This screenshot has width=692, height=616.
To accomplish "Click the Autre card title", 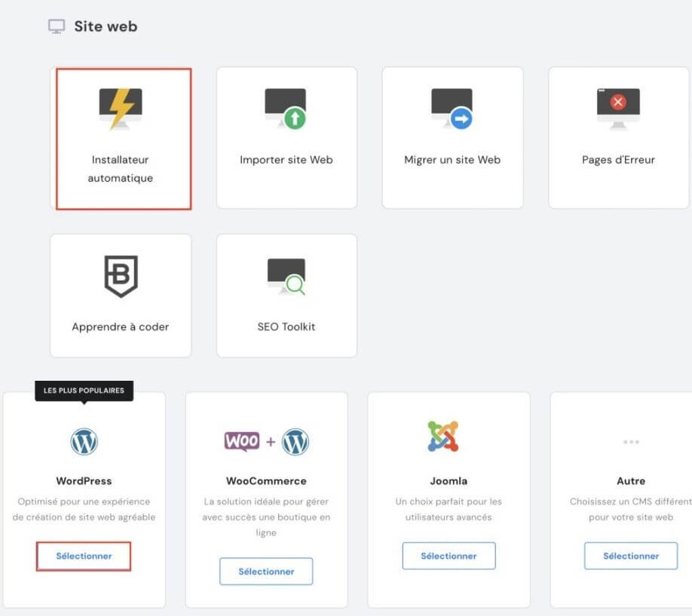I will click(x=631, y=481).
